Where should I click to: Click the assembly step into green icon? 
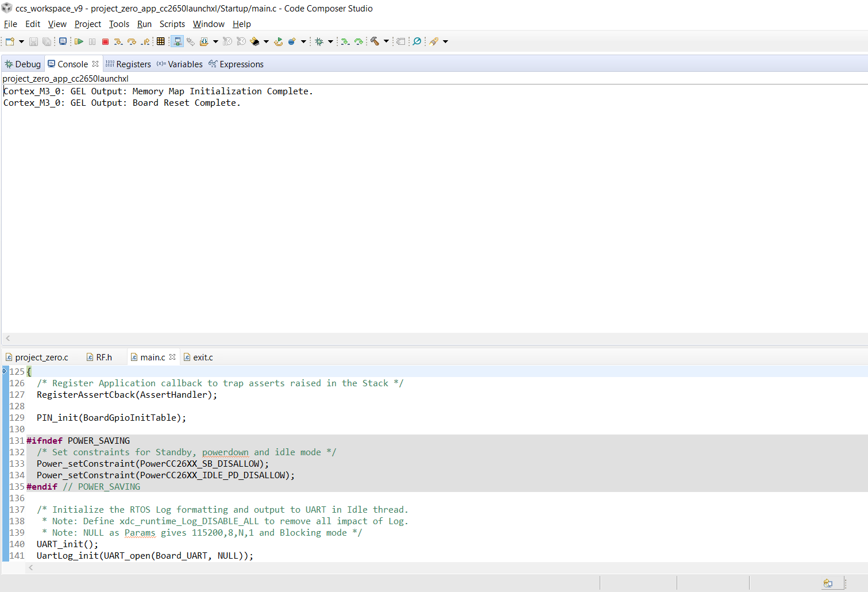pyautogui.click(x=345, y=41)
